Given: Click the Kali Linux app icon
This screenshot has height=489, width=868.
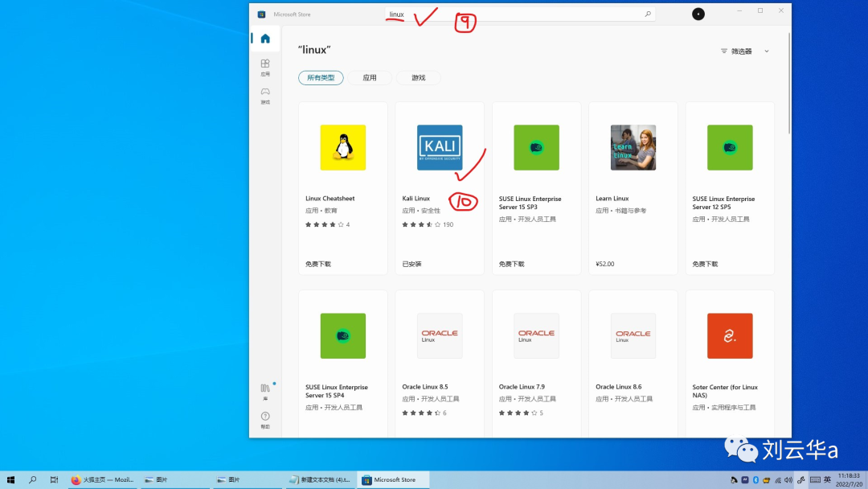Looking at the screenshot, I should click(440, 147).
